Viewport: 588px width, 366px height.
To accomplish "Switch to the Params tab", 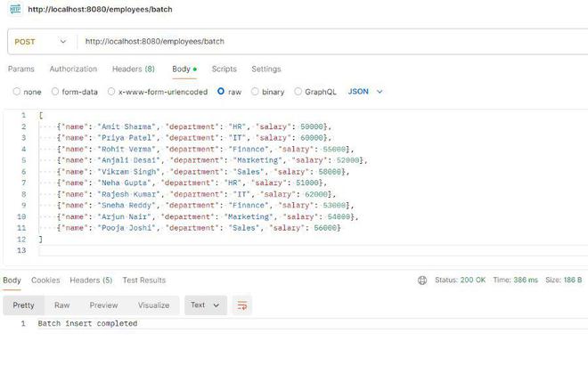I will [x=20, y=69].
